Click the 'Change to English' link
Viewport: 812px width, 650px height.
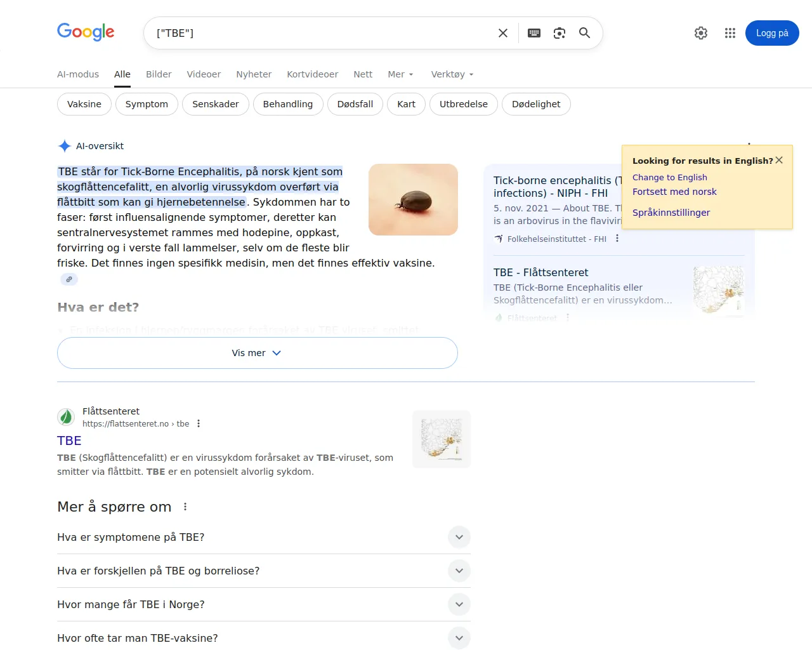click(x=669, y=178)
